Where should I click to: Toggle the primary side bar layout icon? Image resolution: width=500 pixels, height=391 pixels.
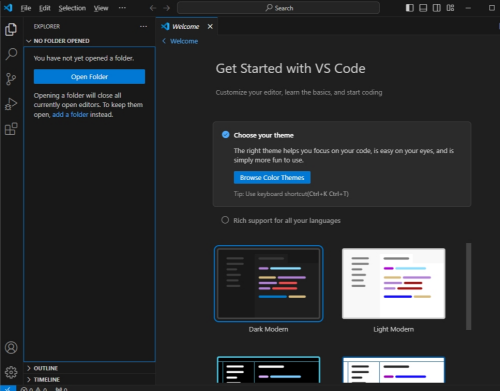(x=410, y=8)
